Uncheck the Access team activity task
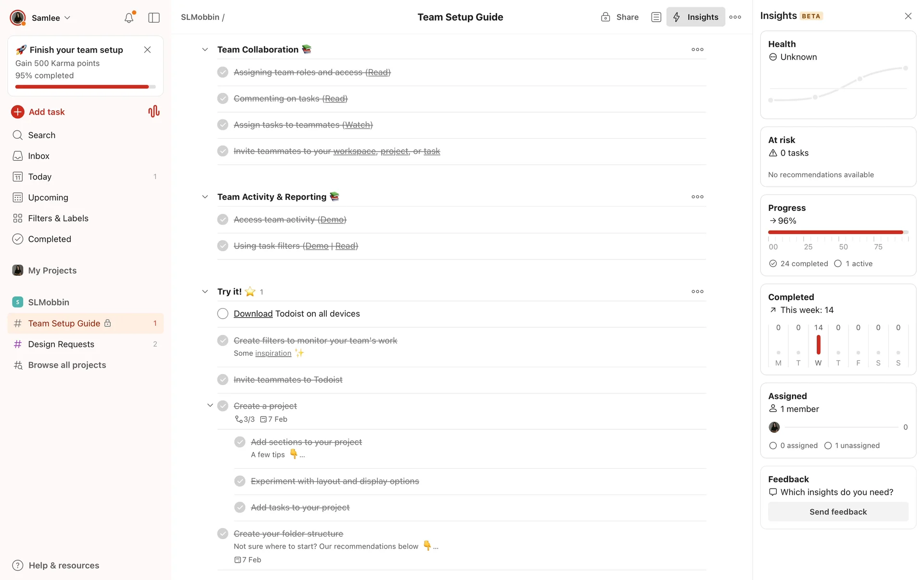The height and width of the screenshot is (580, 924). coord(223,219)
